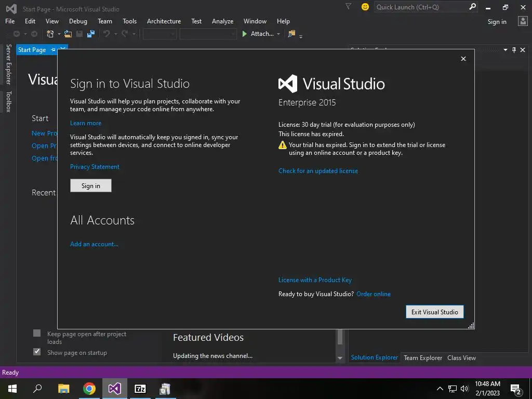The image size is (532, 399).
Task: Pin the Solution Explorer panel
Action: (514, 50)
